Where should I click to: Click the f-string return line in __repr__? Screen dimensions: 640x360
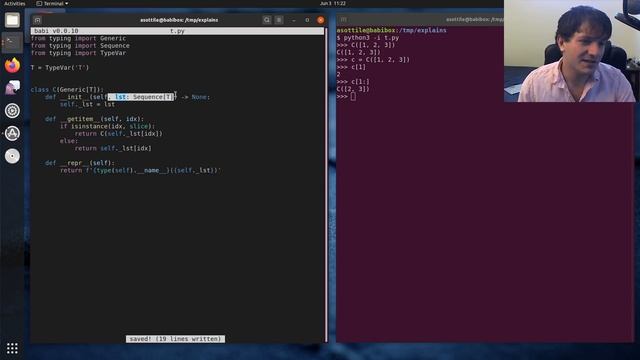tap(140, 171)
